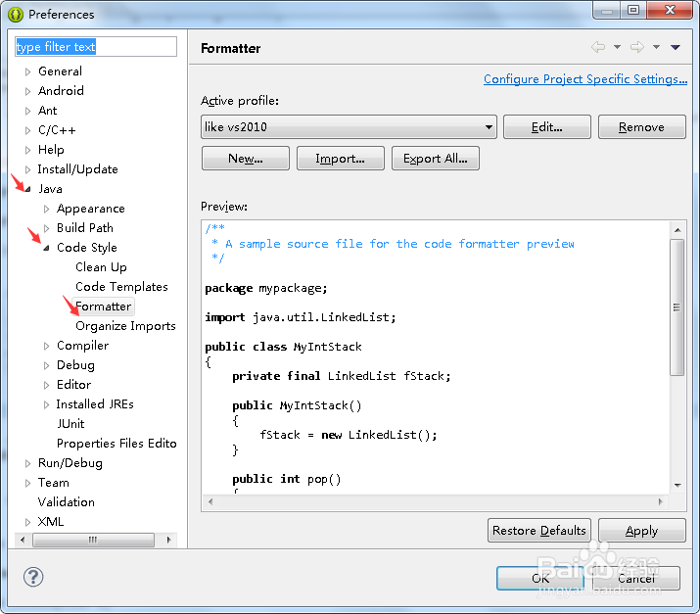Image resolution: width=700 pixels, height=614 pixels.
Task: Expand the General tree node
Action: 27,71
